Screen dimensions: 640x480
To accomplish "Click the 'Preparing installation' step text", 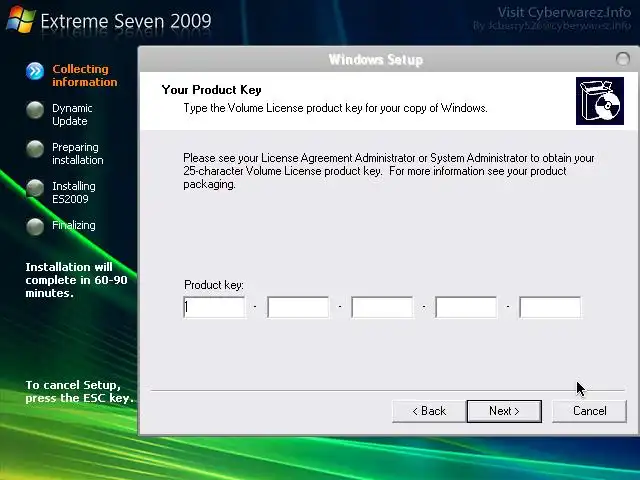I will pyautogui.click(x=78, y=153).
